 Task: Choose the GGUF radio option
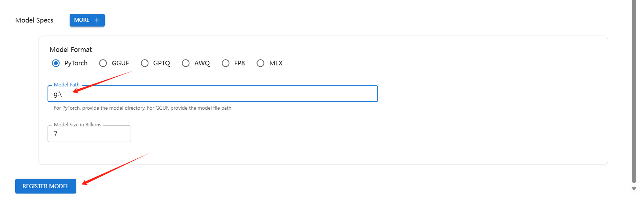coord(103,63)
